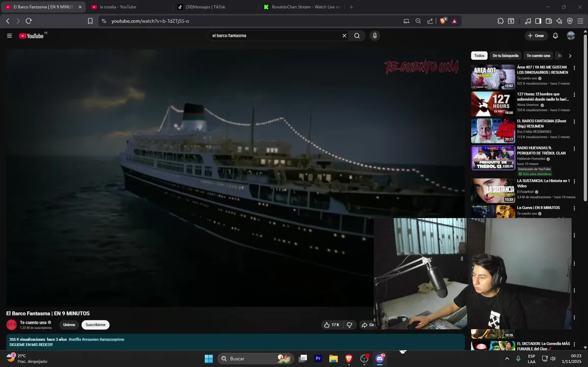This screenshot has height=367, width=588.
Task: Open the #amazonprime hashtag link
Action: pos(112,339)
